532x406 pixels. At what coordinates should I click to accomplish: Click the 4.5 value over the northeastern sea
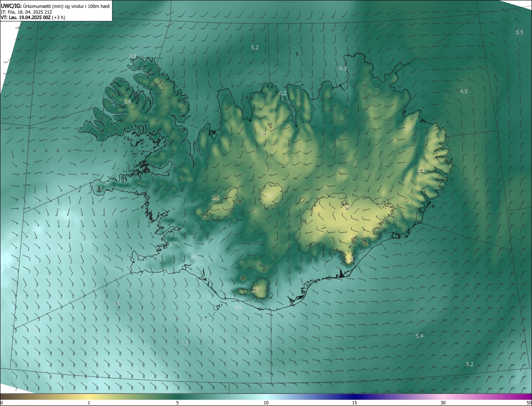click(463, 91)
